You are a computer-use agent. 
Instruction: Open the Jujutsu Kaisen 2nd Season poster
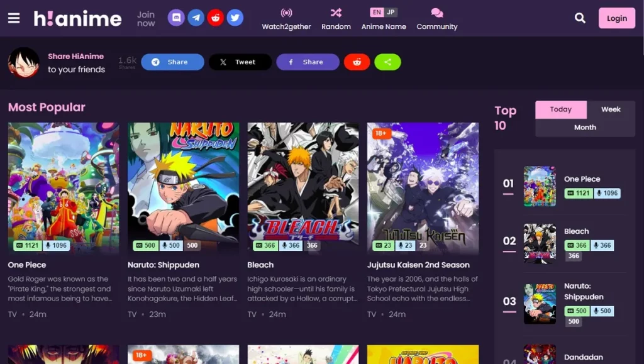click(423, 188)
